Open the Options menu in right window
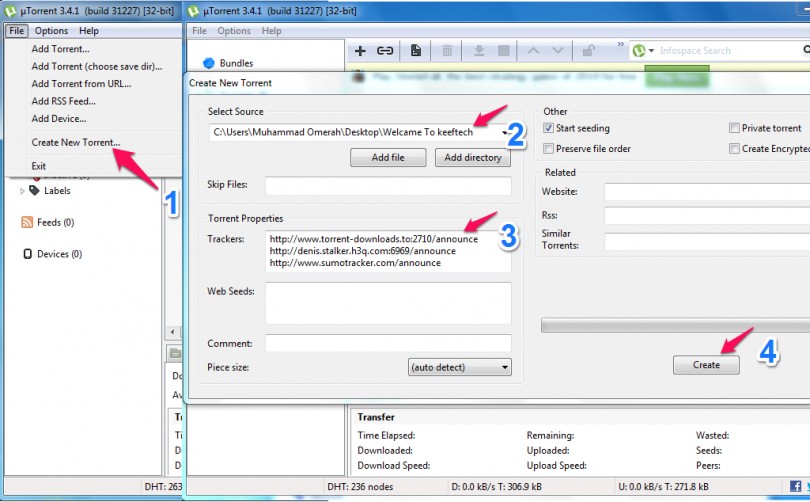Image resolution: width=810 pixels, height=502 pixels. 234,30
